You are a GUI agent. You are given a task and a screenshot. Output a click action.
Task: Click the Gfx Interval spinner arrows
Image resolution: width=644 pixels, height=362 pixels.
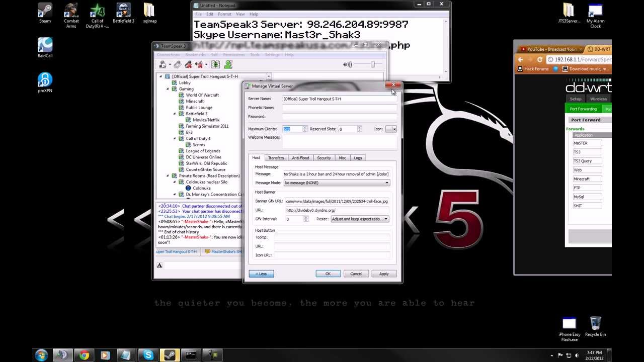tap(306, 219)
